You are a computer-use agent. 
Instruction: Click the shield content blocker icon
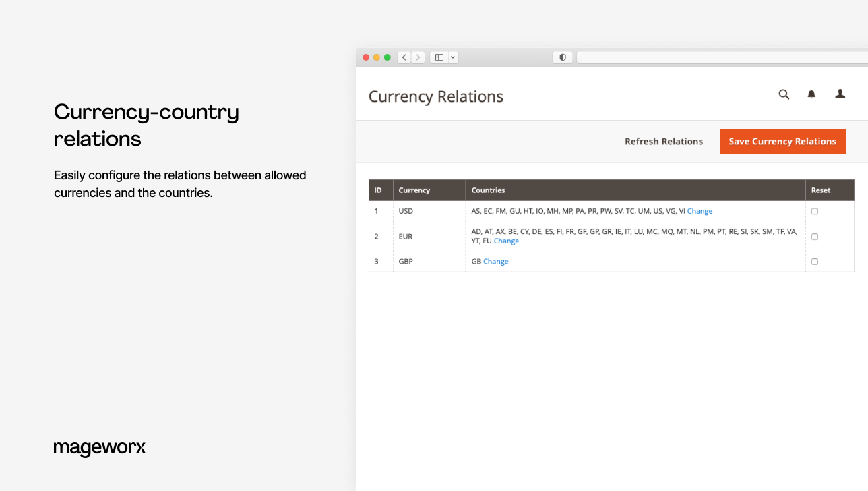[x=562, y=57]
